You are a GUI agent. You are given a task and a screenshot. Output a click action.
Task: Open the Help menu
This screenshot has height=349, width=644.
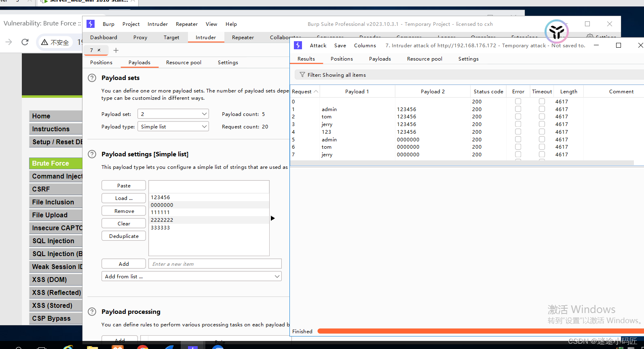click(x=231, y=24)
